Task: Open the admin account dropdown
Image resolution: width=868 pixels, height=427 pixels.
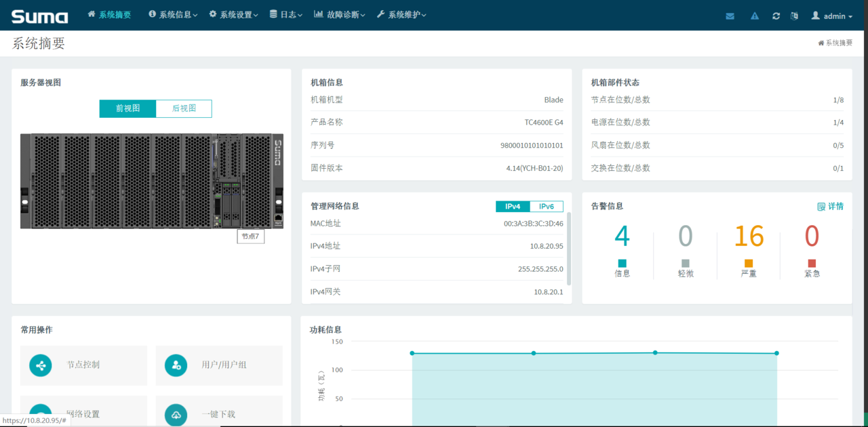Action: tap(832, 16)
